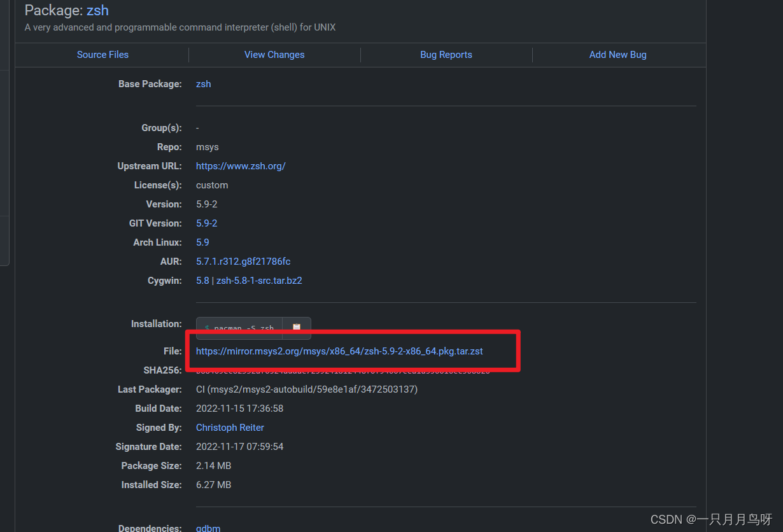783x532 pixels.
Task: Open the Bug Reports section
Action: pos(446,55)
